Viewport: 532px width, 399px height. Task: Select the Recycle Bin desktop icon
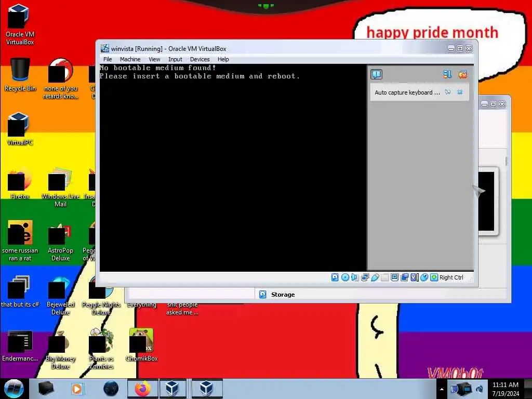(20, 75)
